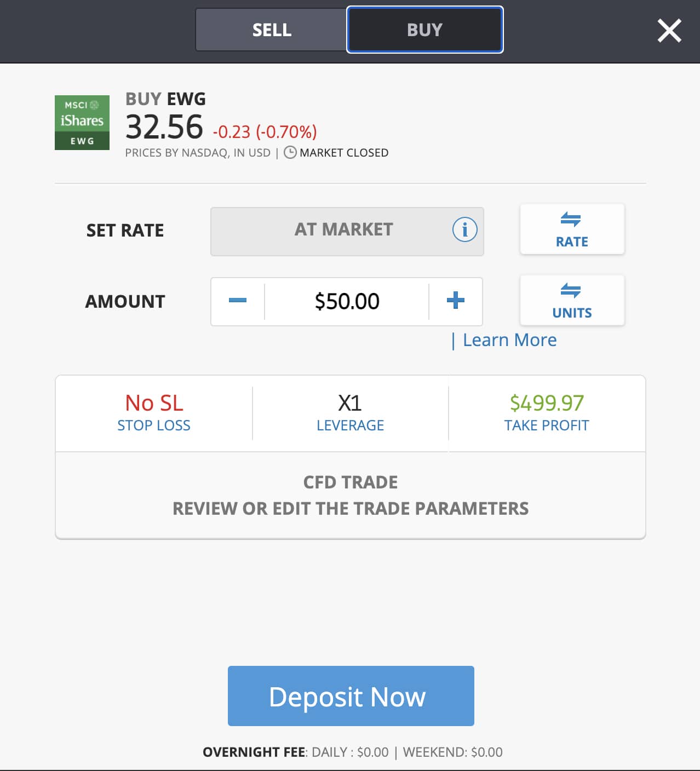Click the EWG price 32.56
Image resolution: width=700 pixels, height=771 pixels.
tap(164, 127)
